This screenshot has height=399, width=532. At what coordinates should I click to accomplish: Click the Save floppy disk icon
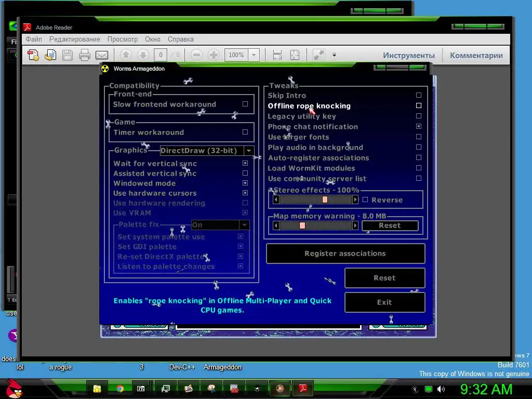(x=68, y=55)
